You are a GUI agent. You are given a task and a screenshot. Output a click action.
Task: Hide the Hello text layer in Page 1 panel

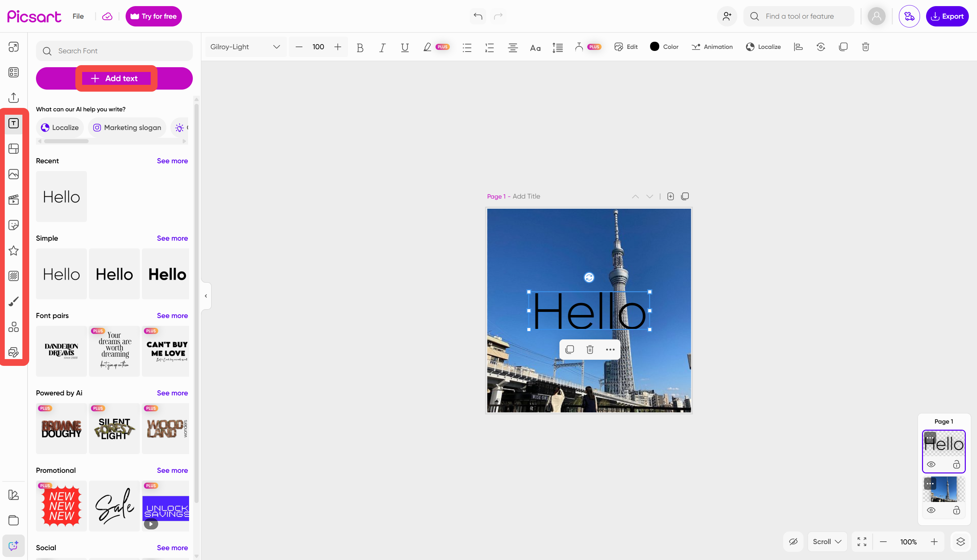click(x=931, y=464)
